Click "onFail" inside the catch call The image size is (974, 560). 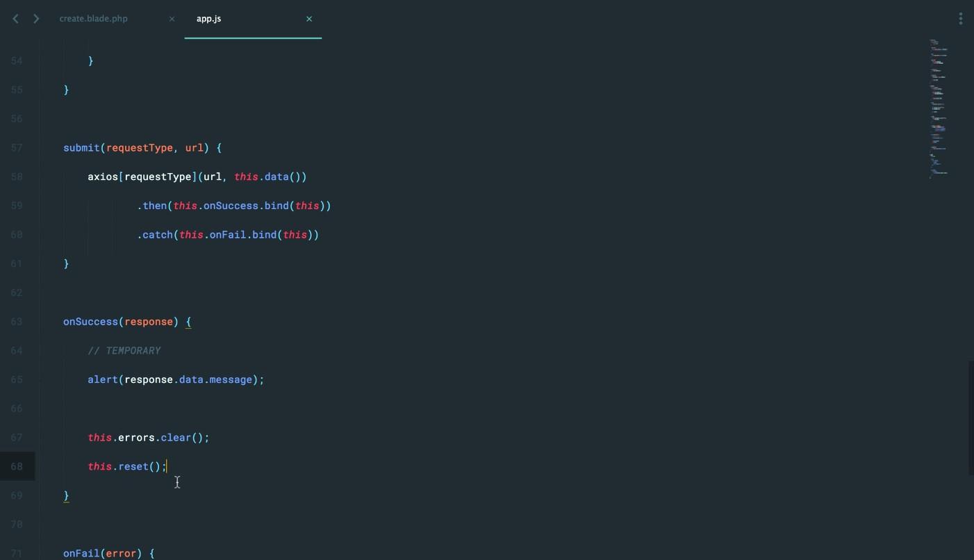tap(228, 235)
